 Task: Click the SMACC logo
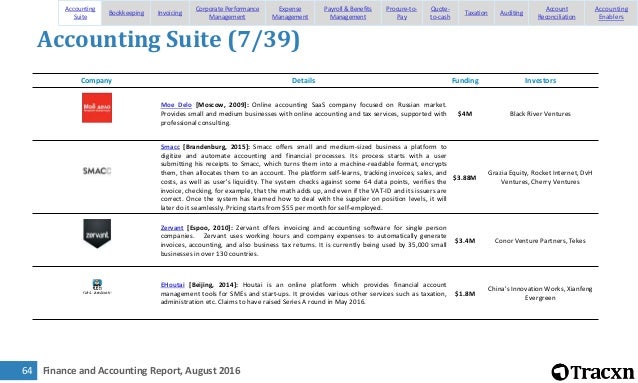(x=97, y=171)
